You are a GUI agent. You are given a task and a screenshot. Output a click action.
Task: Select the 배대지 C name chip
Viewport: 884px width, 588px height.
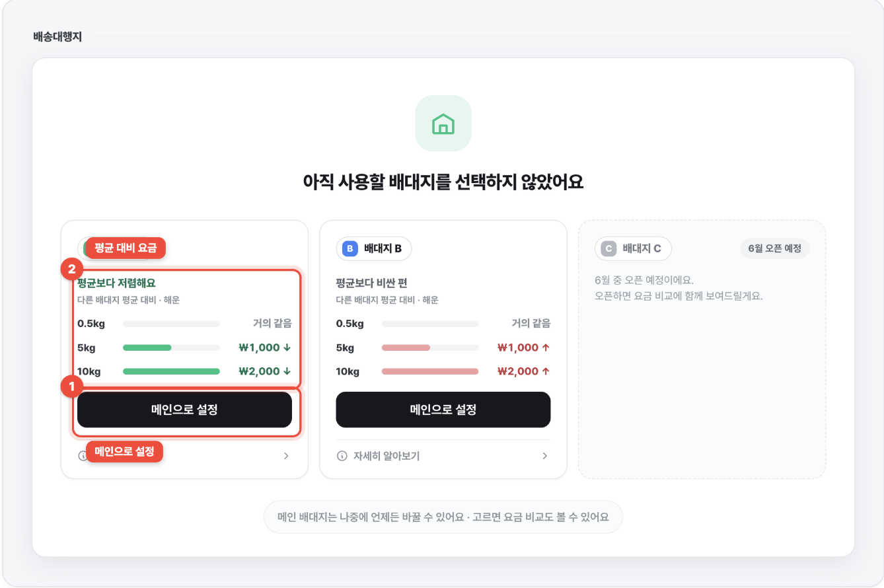click(634, 249)
